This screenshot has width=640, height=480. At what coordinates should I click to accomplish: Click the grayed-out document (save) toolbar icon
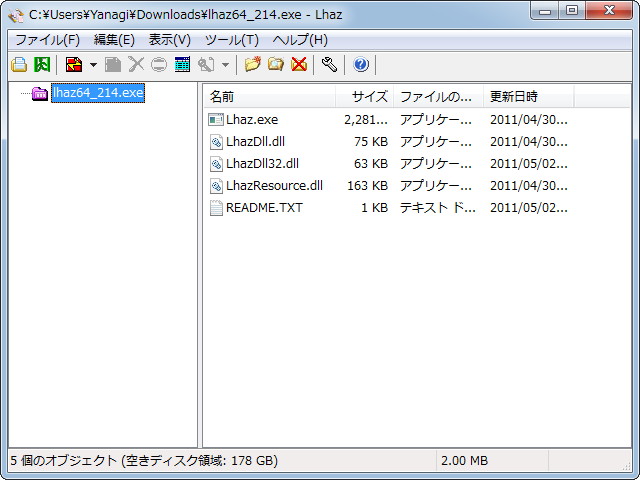pyautogui.click(x=113, y=64)
